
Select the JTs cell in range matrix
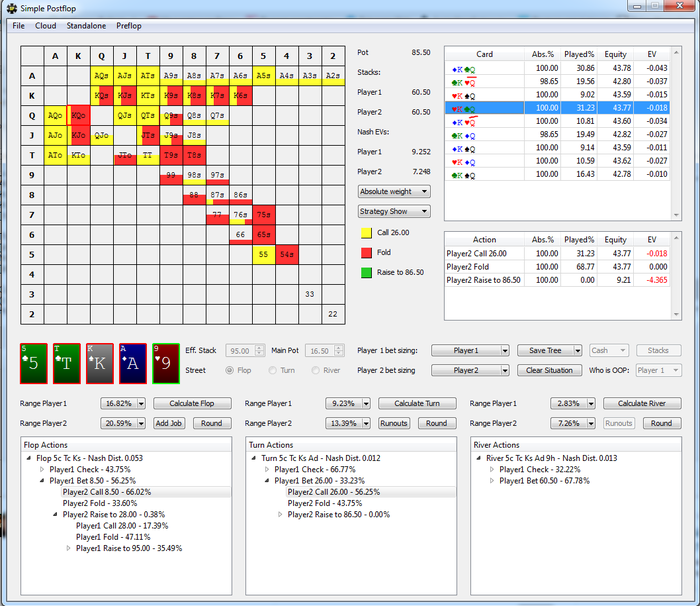click(148, 135)
